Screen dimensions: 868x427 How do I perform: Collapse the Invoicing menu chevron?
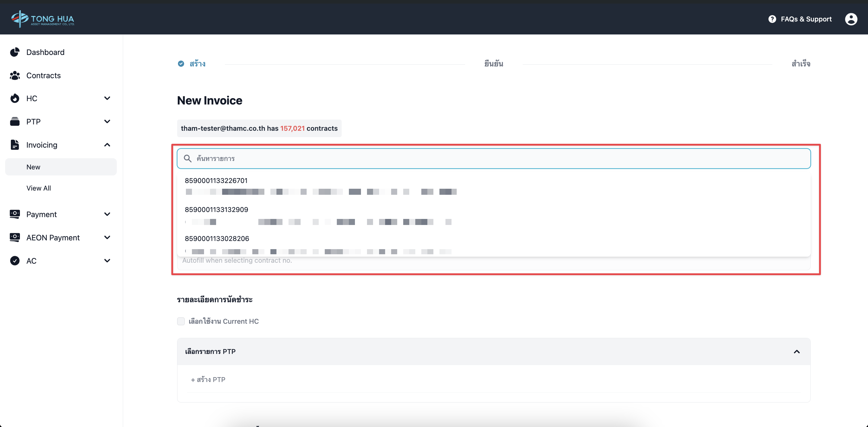tap(107, 145)
